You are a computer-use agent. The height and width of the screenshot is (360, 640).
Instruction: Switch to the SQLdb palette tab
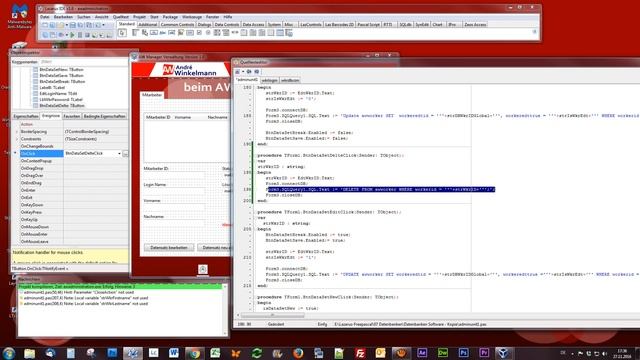click(x=405, y=24)
